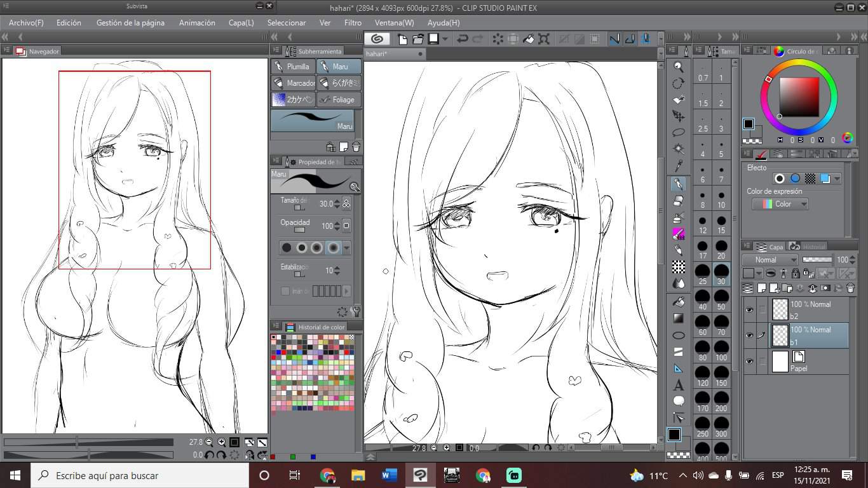868x488 pixels.
Task: Select the Pen tool in toolbar
Action: [679, 184]
